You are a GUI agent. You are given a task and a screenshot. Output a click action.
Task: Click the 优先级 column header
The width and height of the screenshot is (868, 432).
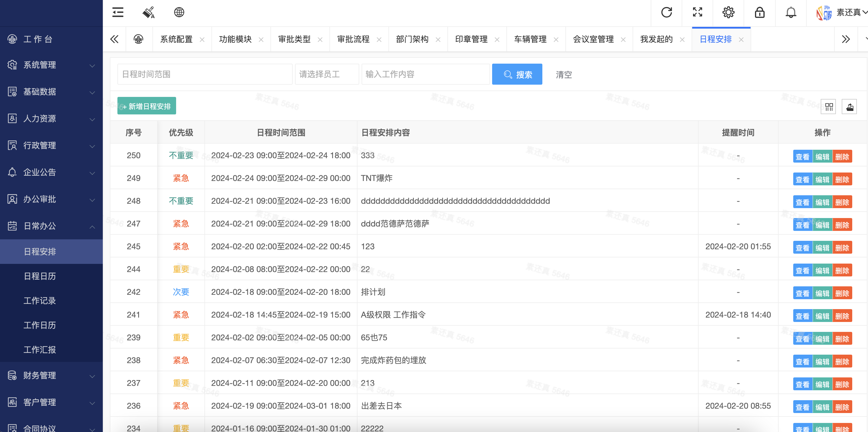pos(181,133)
